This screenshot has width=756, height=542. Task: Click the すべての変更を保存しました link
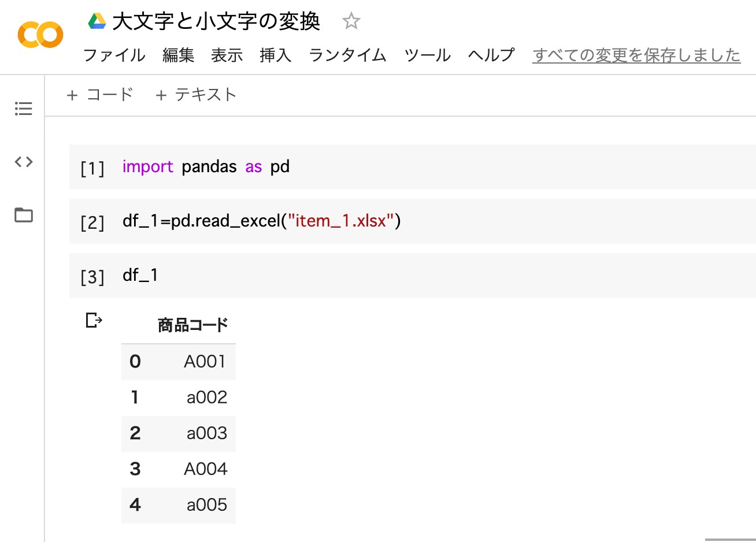[636, 55]
